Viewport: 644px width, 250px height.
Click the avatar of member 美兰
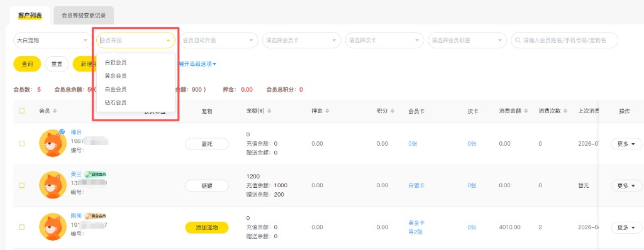[53, 185]
